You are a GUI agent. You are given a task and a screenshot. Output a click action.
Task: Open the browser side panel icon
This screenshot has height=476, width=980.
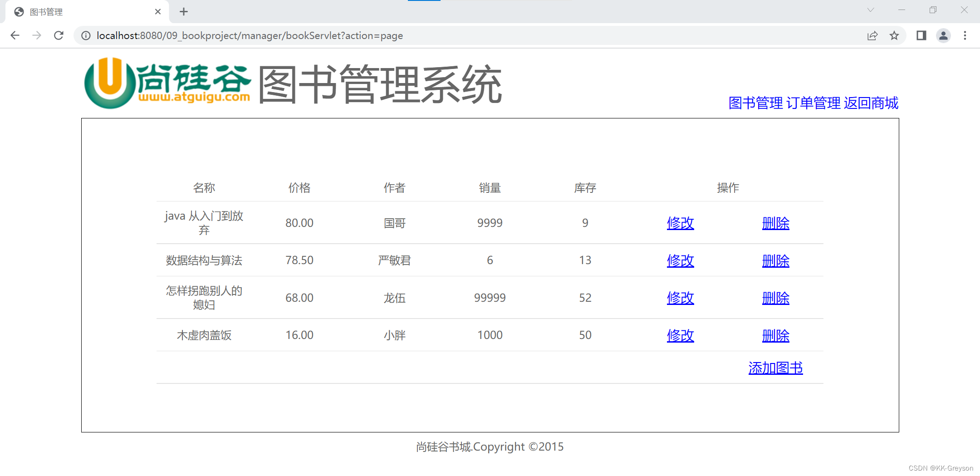(x=921, y=35)
